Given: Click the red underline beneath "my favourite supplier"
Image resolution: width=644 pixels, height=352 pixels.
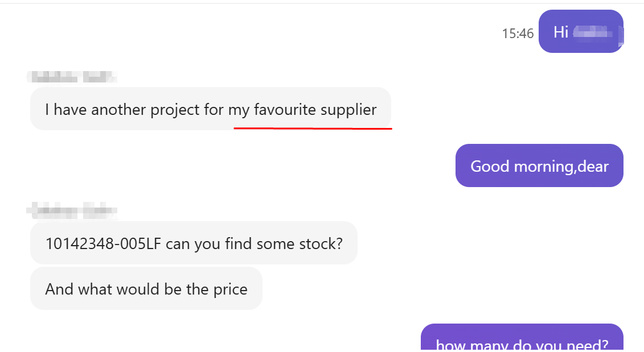Looking at the screenshot, I should tap(313, 128).
